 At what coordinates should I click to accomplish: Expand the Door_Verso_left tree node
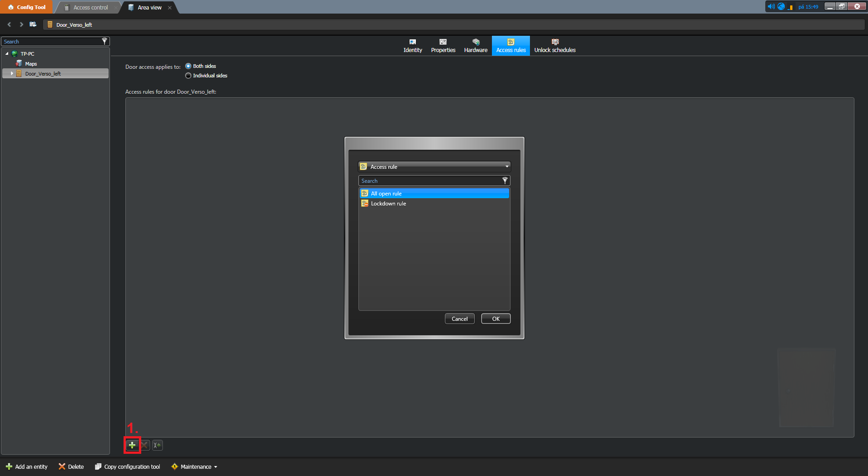12,73
